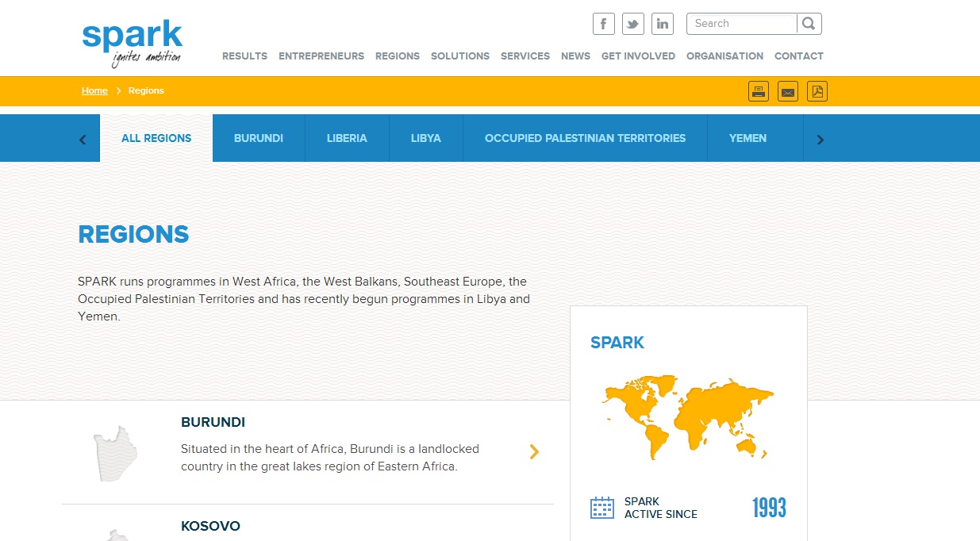Image resolution: width=980 pixels, height=541 pixels.
Task: Click the Burundi map outline image
Action: point(116,454)
